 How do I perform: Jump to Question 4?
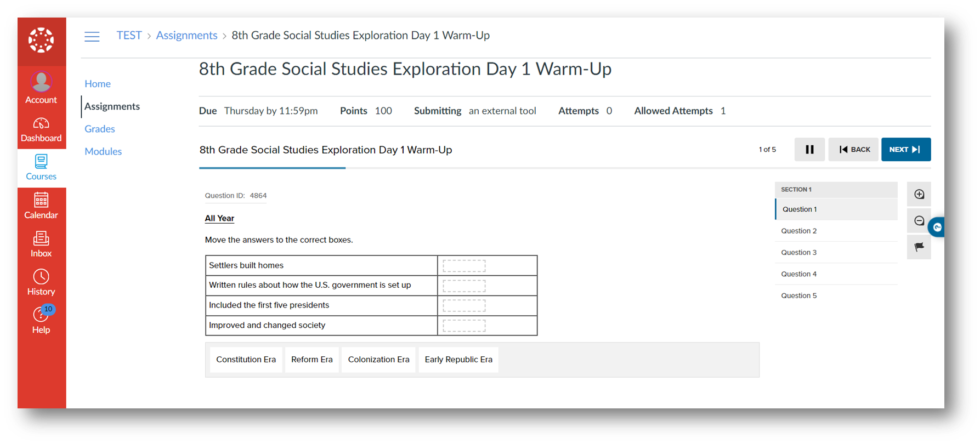click(836, 274)
